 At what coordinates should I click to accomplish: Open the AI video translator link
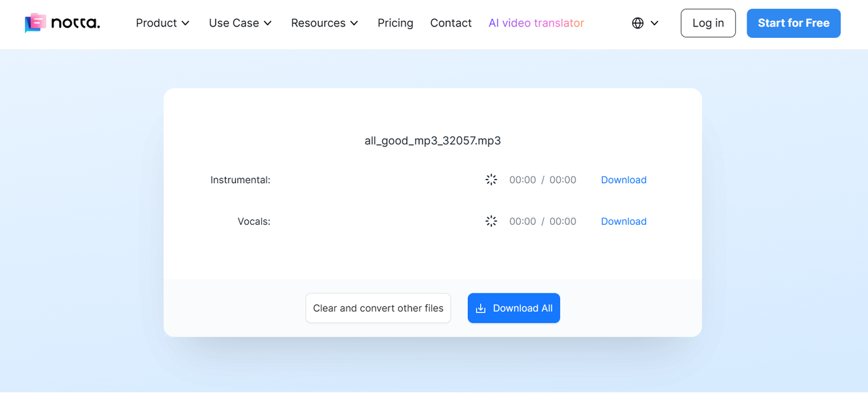tap(536, 23)
